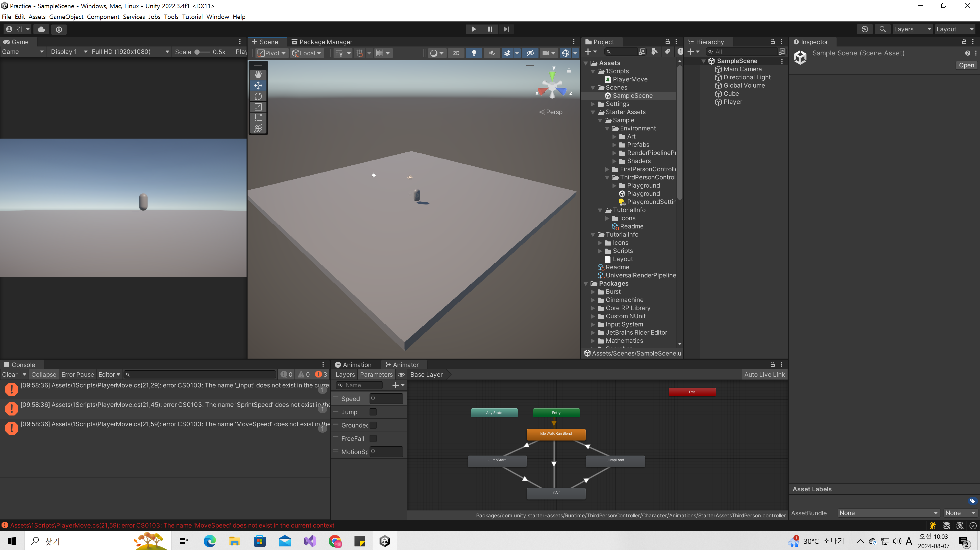Click the Clear console button

(x=9, y=374)
